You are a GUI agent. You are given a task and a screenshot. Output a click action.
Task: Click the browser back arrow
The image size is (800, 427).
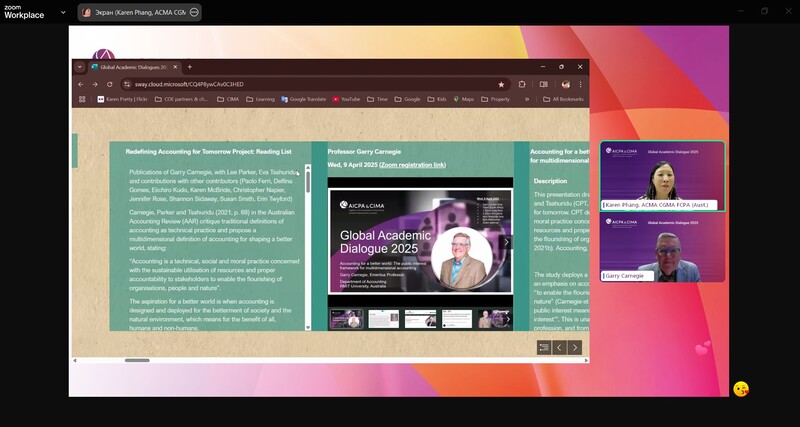tap(81, 84)
